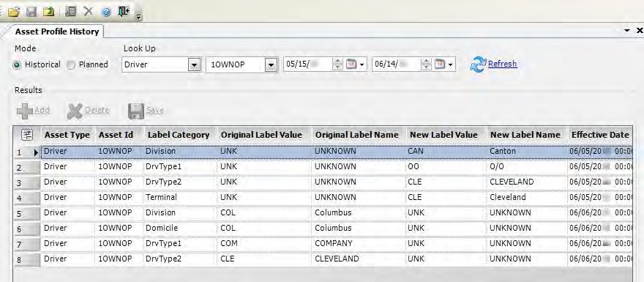Click the Refresh link
This screenshot has width=644, height=282.
[502, 64]
